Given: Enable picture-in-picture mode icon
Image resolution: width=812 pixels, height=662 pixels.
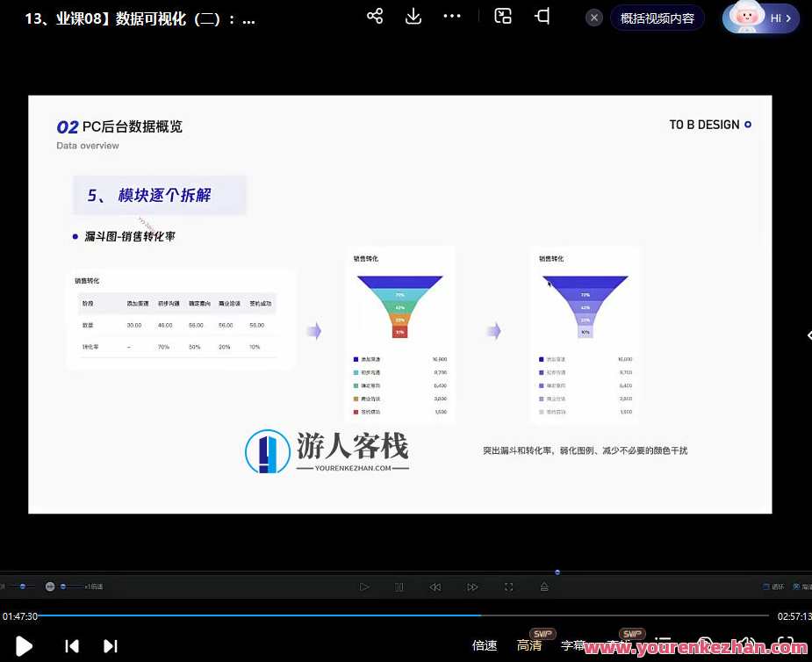Looking at the screenshot, I should pos(503,16).
